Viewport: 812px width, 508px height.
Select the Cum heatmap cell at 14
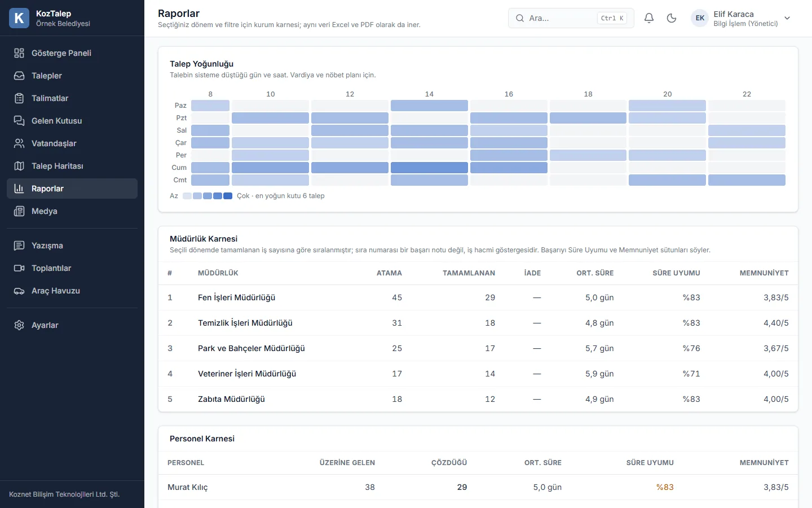(x=429, y=168)
